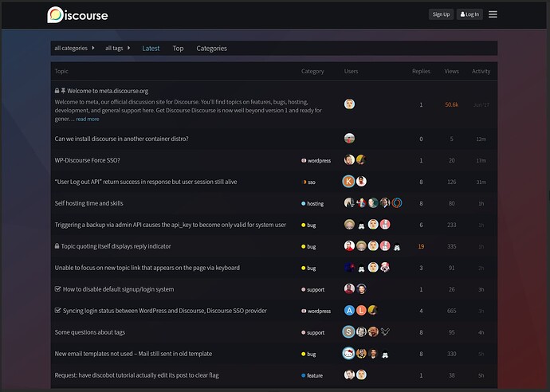550x392 pixels.
Task: Click wordpress category on Syncing login row
Action: (316, 311)
